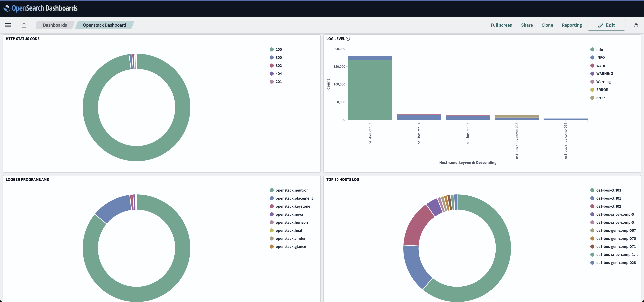
Task: Click the Openstack Dashboard breadcrumb
Action: (104, 25)
